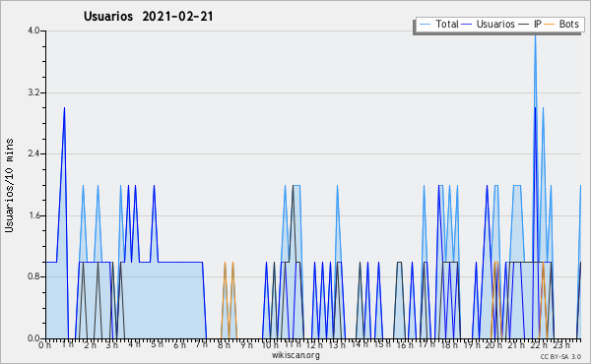Click the '11 h' x-axis label

pos(293,344)
